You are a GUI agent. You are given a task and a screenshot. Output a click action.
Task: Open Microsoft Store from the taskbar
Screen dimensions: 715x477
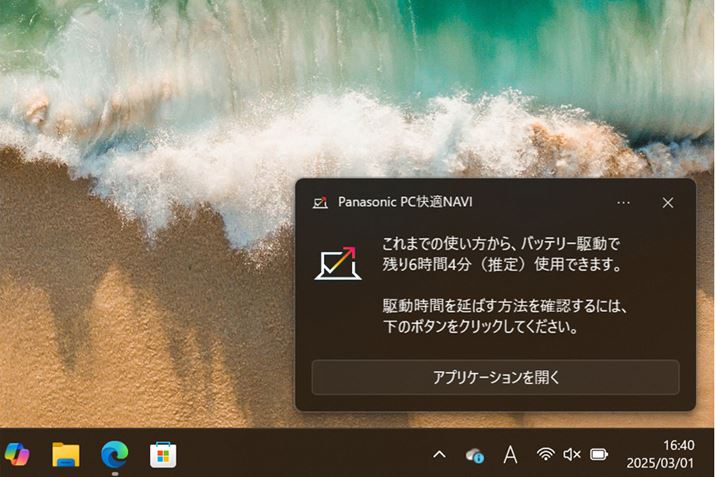click(163, 455)
